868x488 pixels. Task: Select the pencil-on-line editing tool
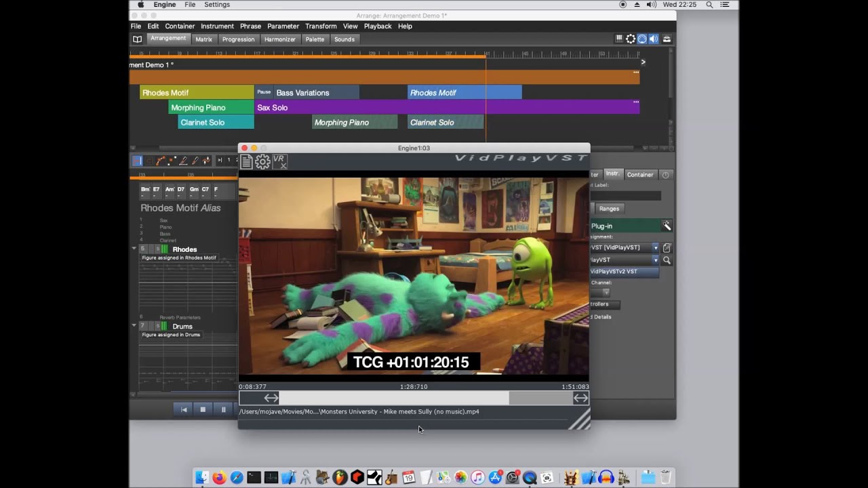tap(183, 161)
